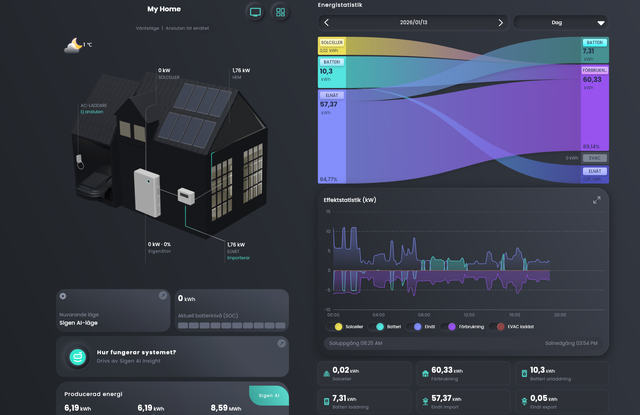Viewport: 640px width, 415px height.
Task: Click the SigenStor 0 kW - 0% label
Action: coord(159,247)
